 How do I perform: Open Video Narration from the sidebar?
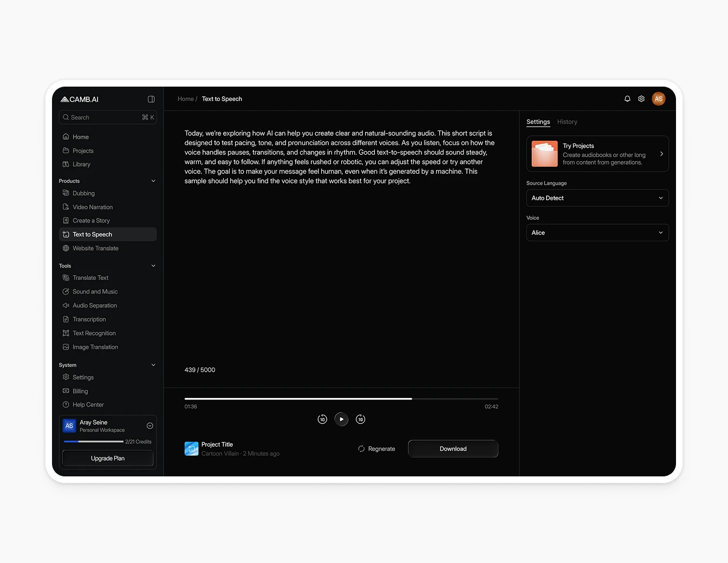click(93, 207)
